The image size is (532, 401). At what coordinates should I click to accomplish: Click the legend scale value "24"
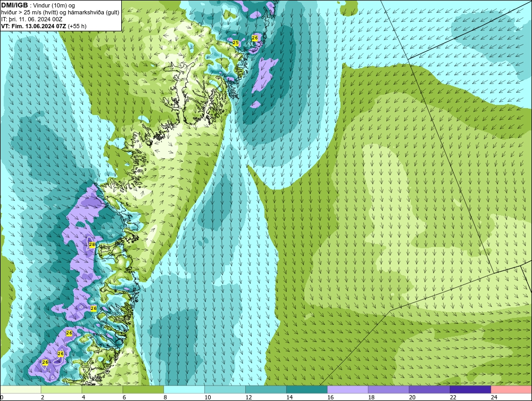click(x=494, y=397)
